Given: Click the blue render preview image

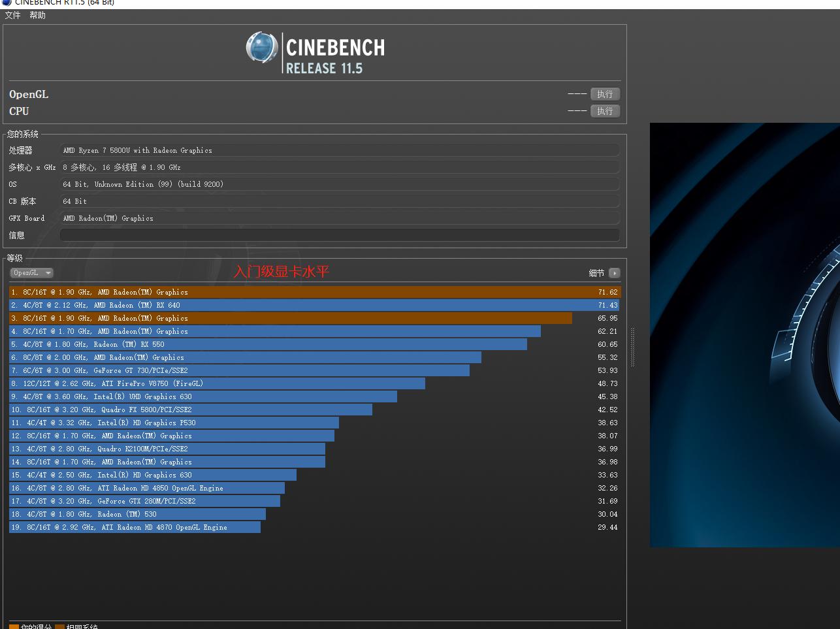Looking at the screenshot, I should point(745,334).
